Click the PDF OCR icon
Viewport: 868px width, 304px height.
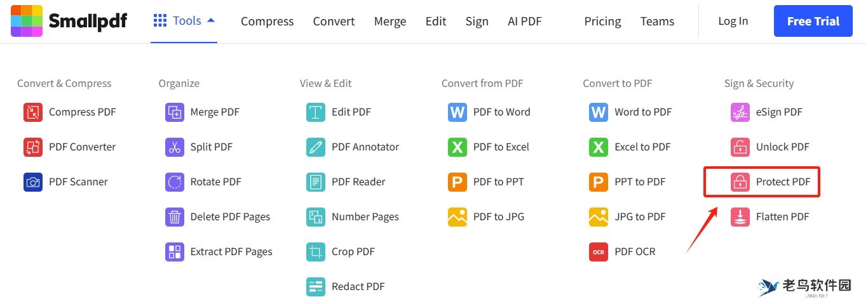coord(599,252)
